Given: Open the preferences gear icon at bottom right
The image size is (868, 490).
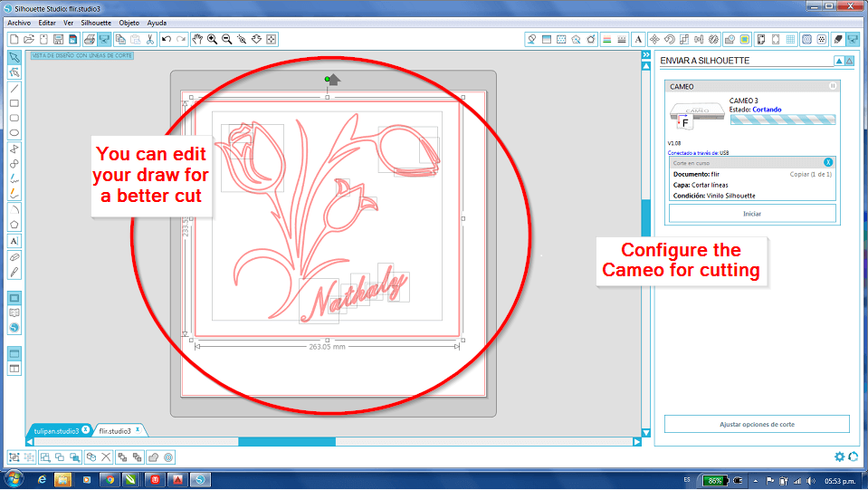Looking at the screenshot, I should (x=839, y=456).
